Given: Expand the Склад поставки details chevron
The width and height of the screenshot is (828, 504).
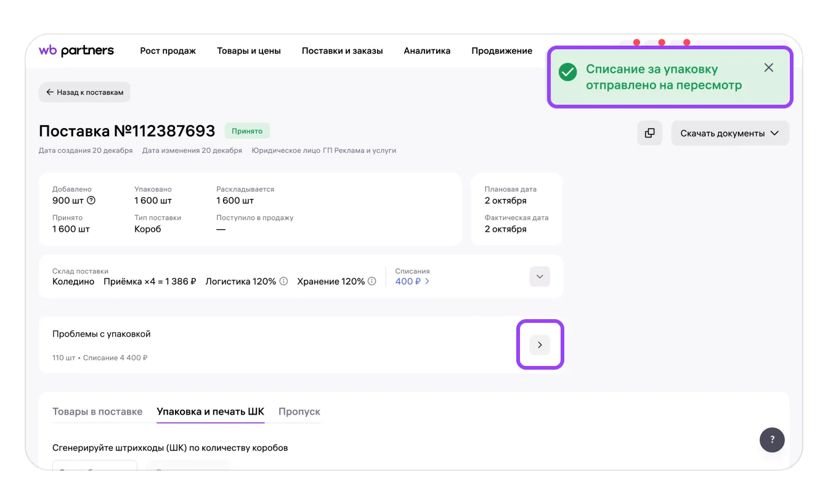Looking at the screenshot, I should pyautogui.click(x=540, y=277).
